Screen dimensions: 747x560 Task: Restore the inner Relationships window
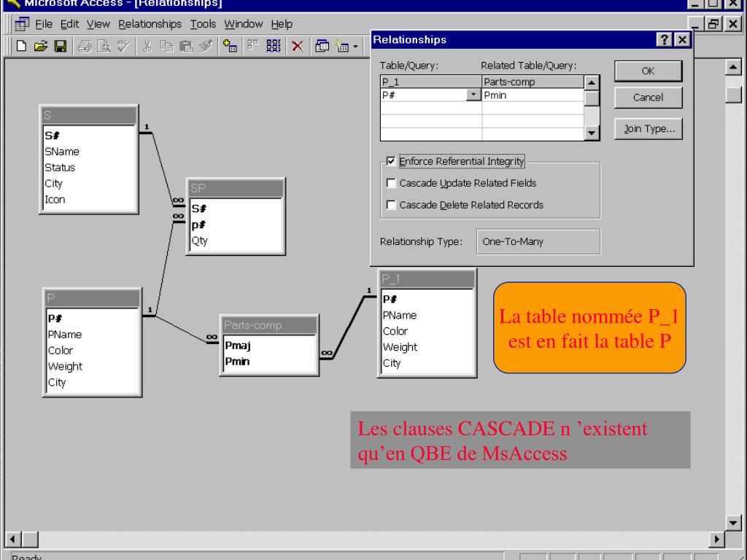(713, 24)
